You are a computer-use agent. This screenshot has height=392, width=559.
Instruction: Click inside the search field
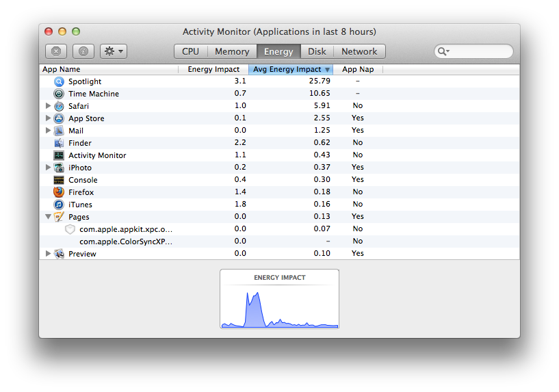tap(473, 51)
